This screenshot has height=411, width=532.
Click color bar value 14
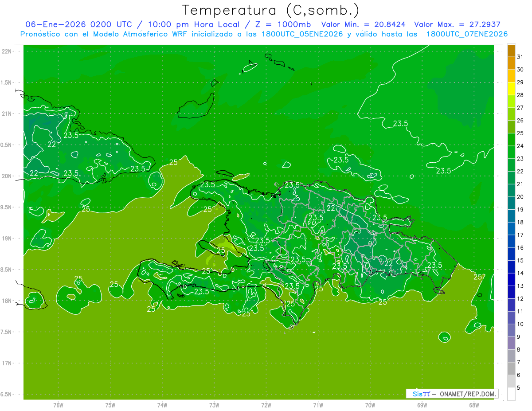(x=520, y=273)
